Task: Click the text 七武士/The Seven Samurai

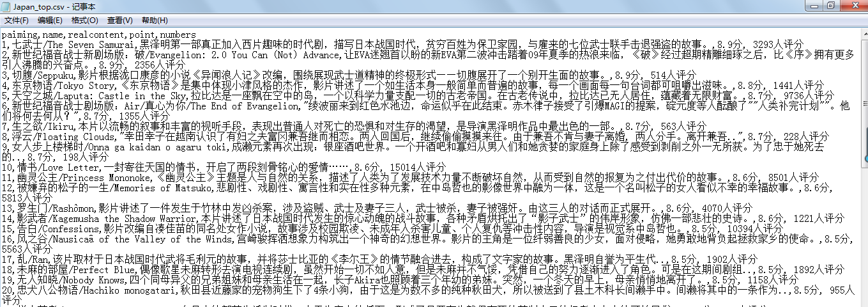Action: tap(73, 45)
